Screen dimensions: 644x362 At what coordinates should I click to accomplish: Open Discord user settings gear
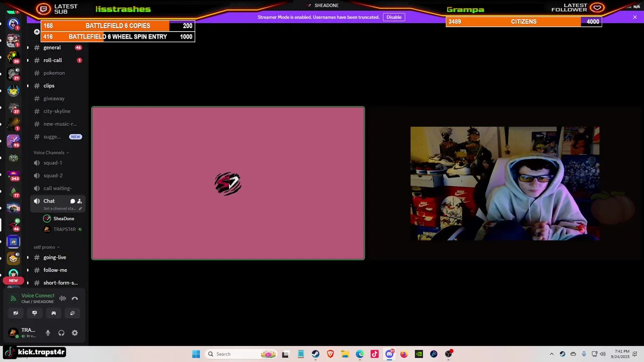coord(75,333)
